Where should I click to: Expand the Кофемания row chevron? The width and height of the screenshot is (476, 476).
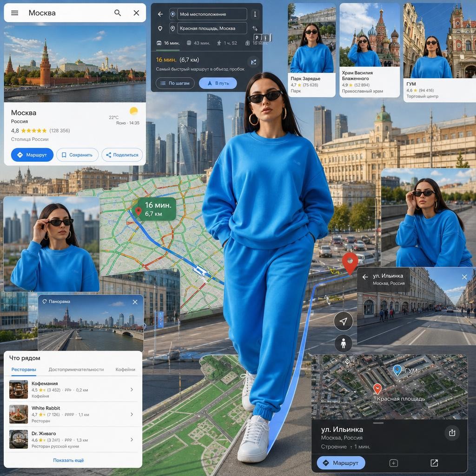[132, 390]
